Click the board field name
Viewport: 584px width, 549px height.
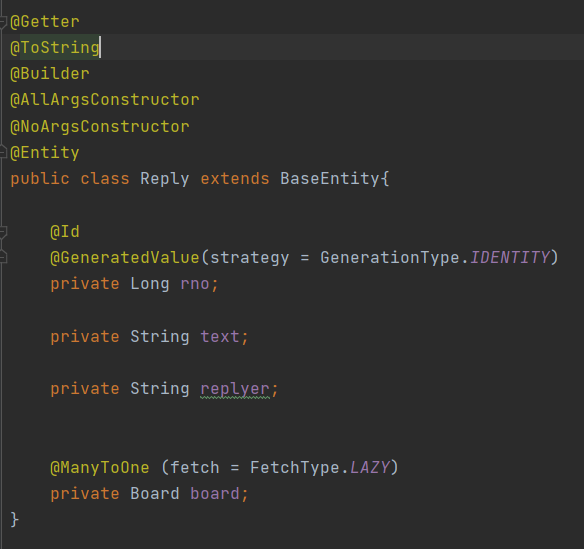pos(215,494)
